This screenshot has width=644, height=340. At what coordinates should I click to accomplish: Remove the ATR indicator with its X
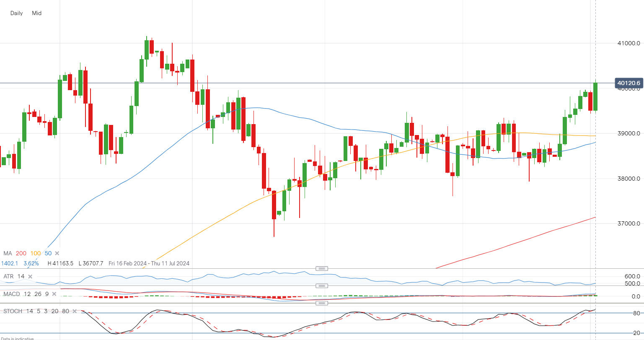31,277
